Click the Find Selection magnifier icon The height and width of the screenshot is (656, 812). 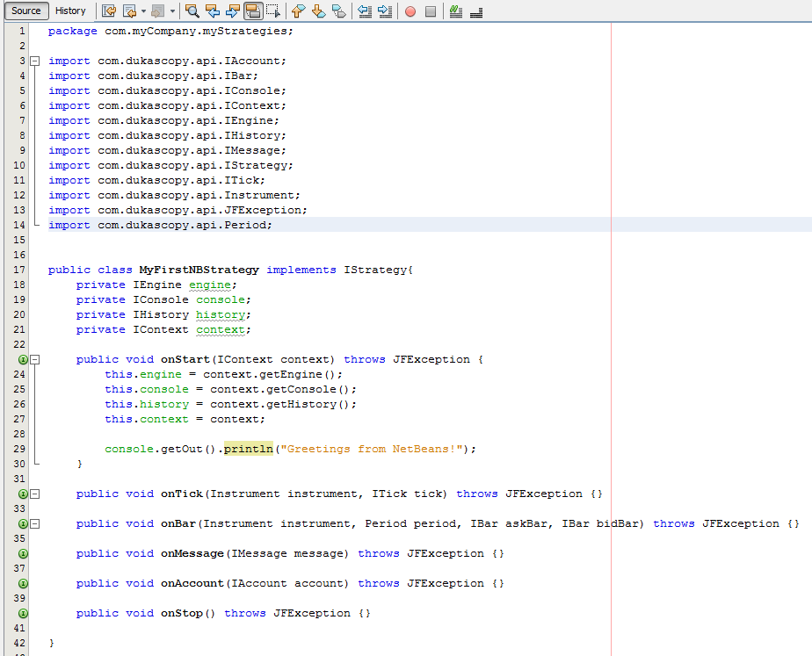(192, 11)
